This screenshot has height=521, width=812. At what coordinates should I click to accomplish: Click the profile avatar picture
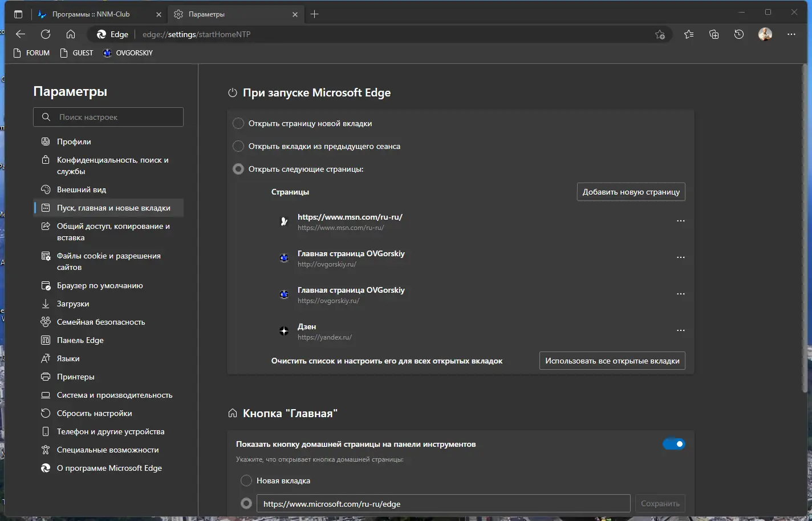pos(765,34)
